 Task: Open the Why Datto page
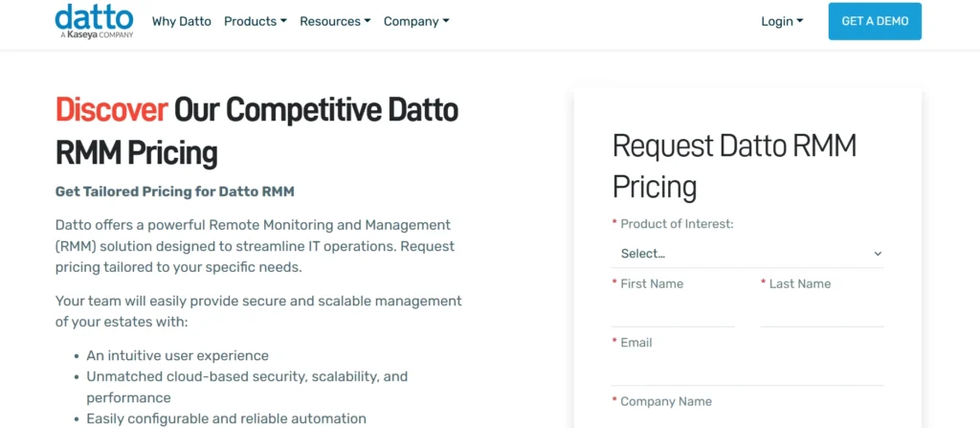[x=179, y=21]
